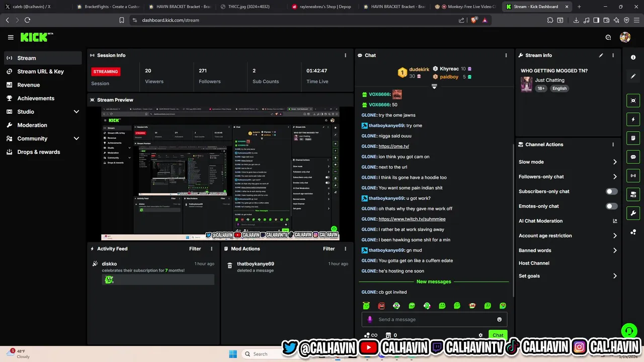The image size is (644, 362).
Task: Open Drops & rewards in sidebar
Action: tap(43, 152)
